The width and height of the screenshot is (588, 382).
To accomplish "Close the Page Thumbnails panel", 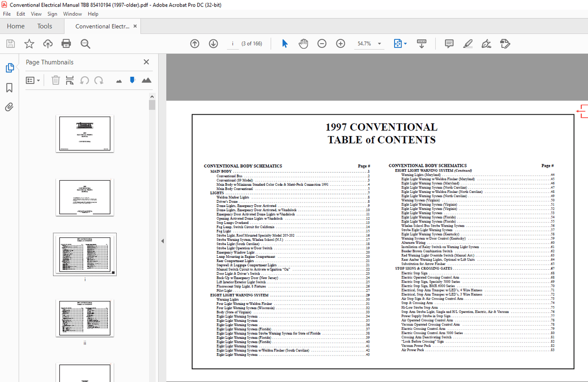I will pyautogui.click(x=146, y=62).
